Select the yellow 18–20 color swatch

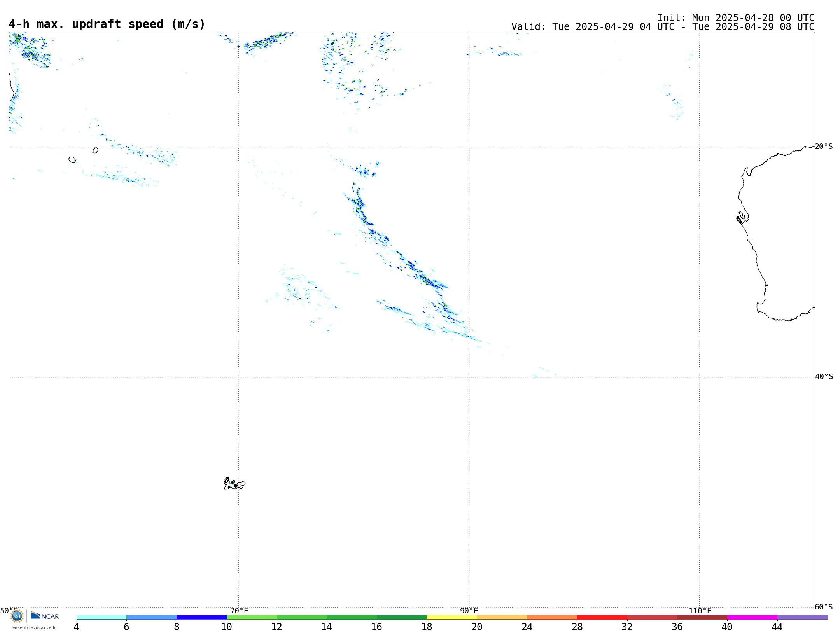click(452, 617)
